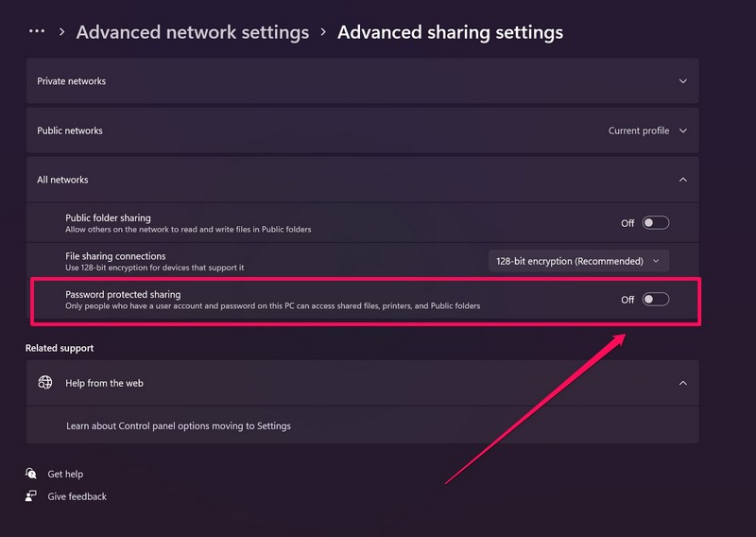Viewport: 756px width, 537px height.
Task: Go back to Advanced network settings
Action: point(192,32)
